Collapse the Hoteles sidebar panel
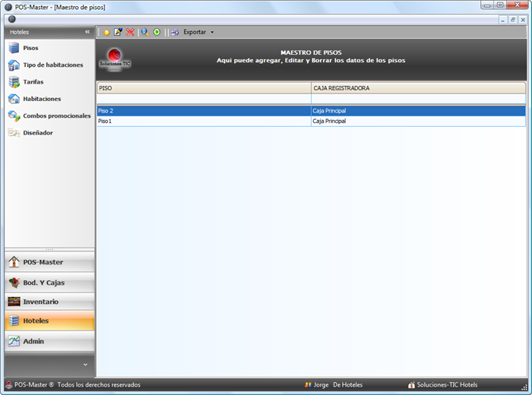 point(87,32)
